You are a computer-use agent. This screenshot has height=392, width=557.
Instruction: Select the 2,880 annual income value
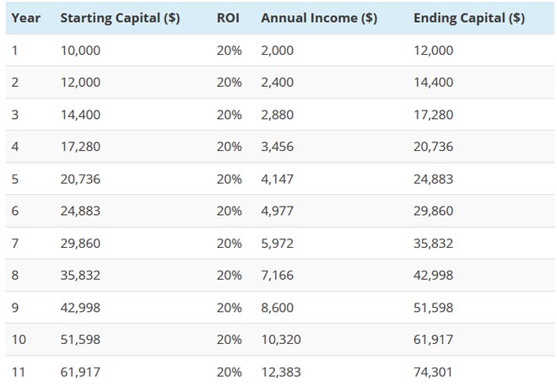(278, 115)
